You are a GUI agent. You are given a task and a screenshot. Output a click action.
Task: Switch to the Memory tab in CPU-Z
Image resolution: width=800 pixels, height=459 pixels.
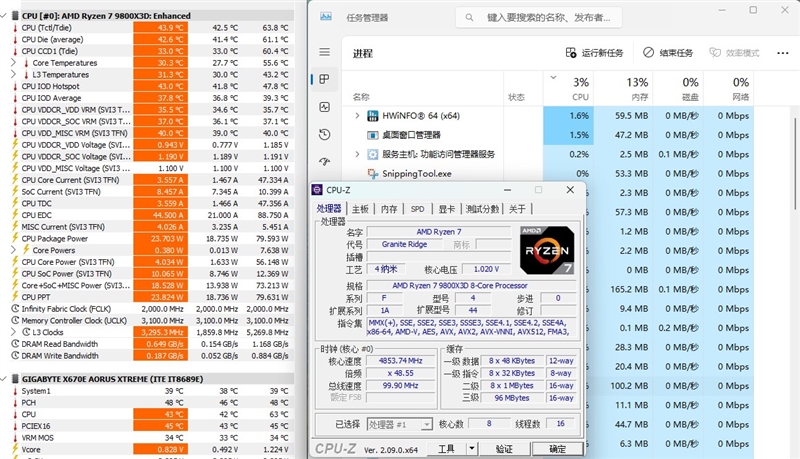click(x=389, y=209)
